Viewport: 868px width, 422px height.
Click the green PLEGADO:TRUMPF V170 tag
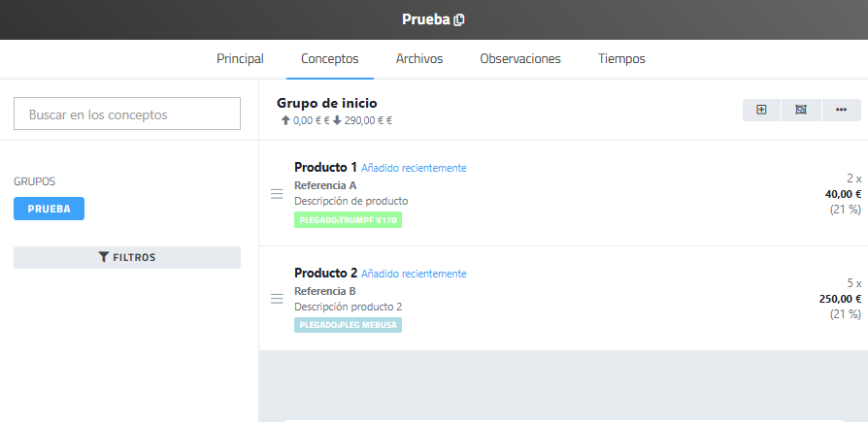pos(348,220)
